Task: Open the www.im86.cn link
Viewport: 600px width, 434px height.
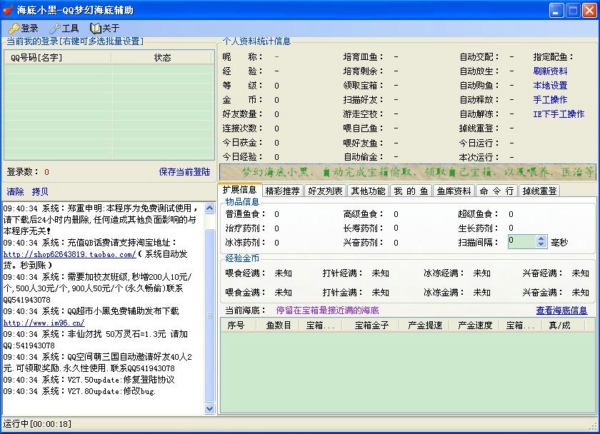Action: pyautogui.click(x=44, y=323)
